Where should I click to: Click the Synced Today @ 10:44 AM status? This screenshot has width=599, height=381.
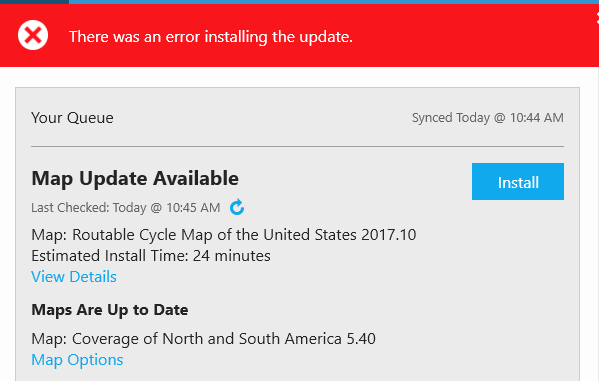(487, 118)
